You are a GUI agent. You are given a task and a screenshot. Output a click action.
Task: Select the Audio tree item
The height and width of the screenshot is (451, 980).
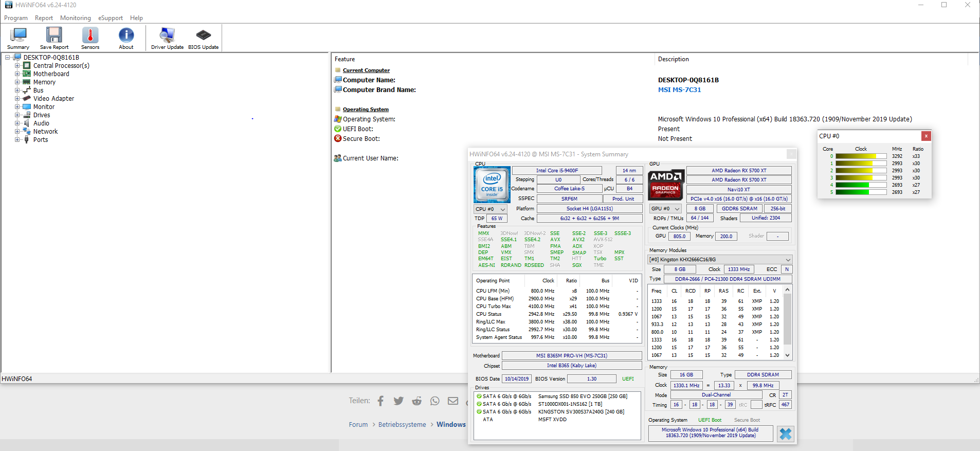[x=41, y=123]
